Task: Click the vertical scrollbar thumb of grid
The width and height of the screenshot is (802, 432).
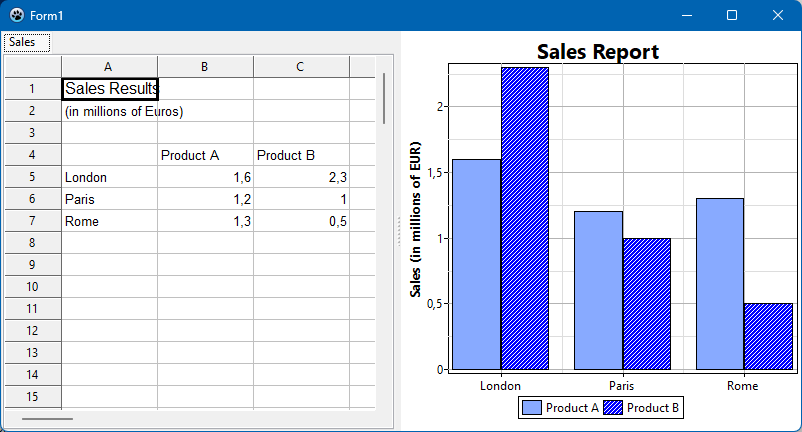Action: pyautogui.click(x=384, y=98)
